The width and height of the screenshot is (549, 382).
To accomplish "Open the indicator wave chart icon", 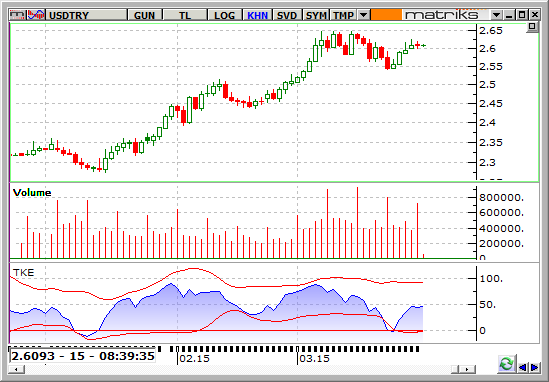I will (x=36, y=15).
